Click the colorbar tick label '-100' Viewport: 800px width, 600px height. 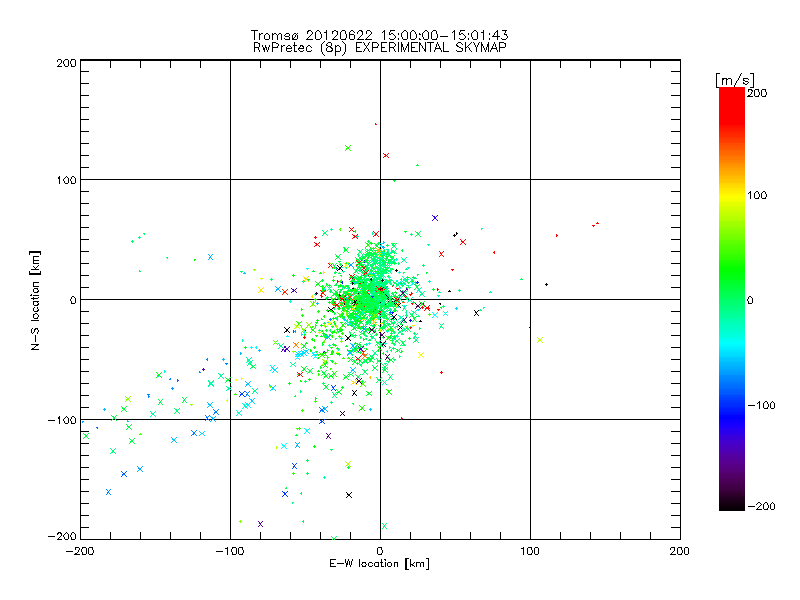click(x=761, y=406)
